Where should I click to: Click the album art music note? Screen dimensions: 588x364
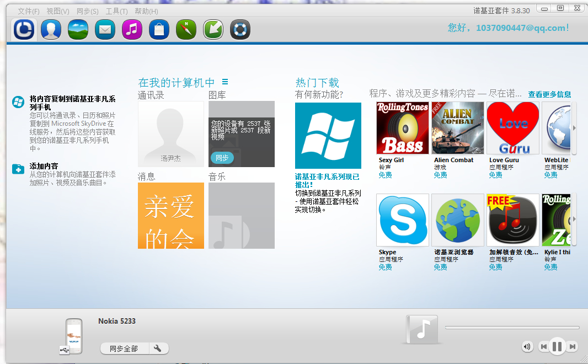point(423,330)
